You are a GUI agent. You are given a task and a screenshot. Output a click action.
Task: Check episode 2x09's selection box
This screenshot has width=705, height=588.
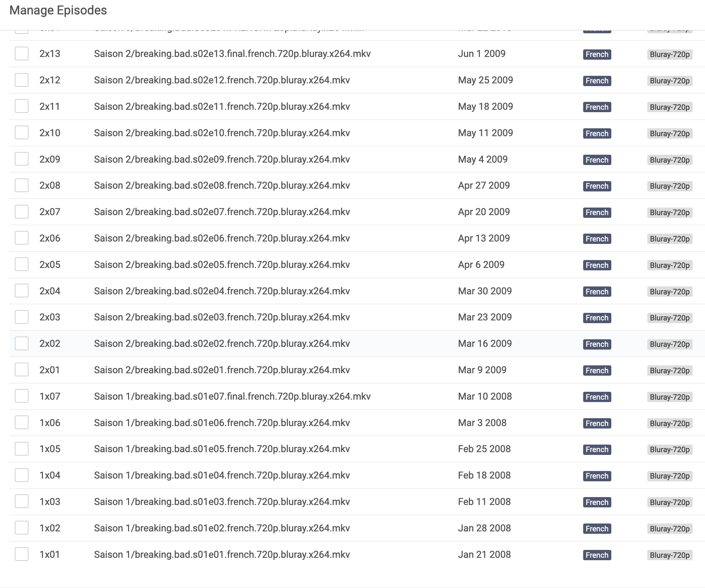pos(22,159)
